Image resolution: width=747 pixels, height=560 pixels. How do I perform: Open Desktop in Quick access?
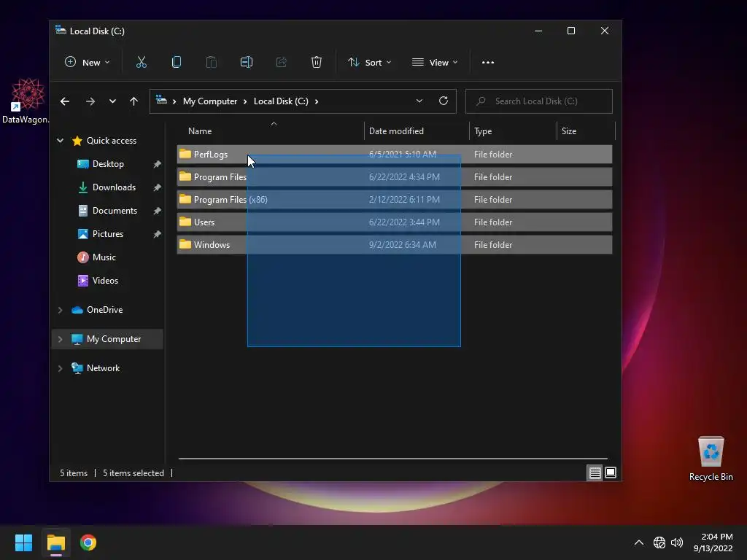pyautogui.click(x=108, y=164)
